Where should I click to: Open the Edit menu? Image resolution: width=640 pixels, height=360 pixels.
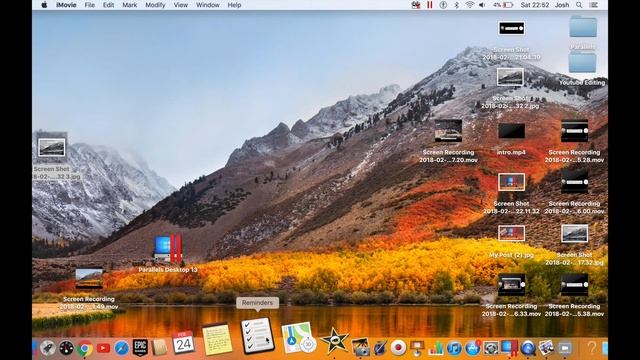108,5
